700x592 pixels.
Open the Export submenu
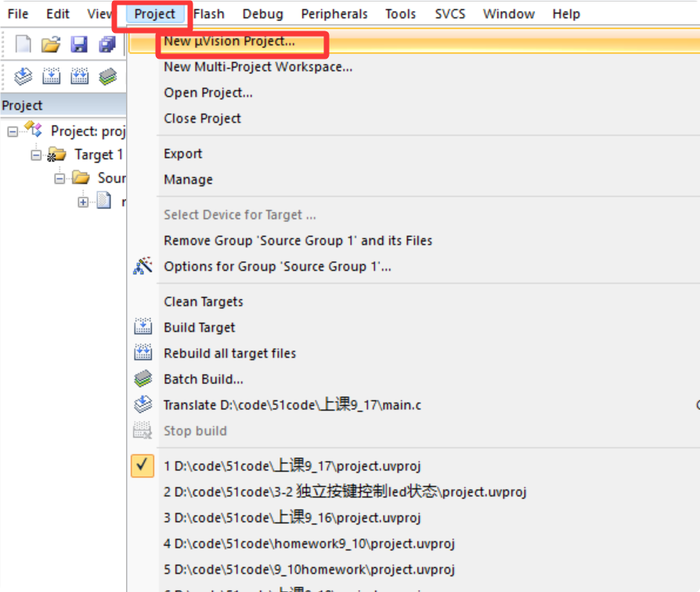414,153
